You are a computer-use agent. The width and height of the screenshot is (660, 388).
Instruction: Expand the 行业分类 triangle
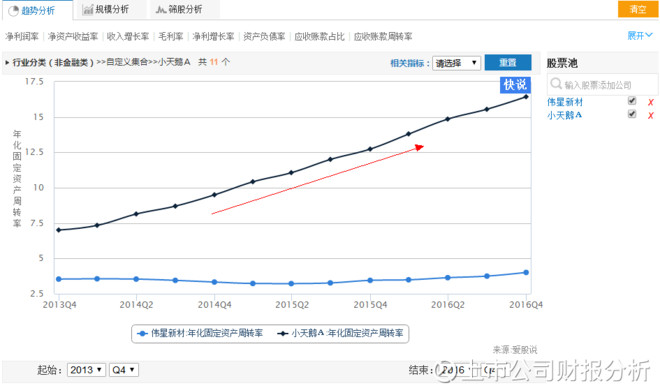point(7,63)
